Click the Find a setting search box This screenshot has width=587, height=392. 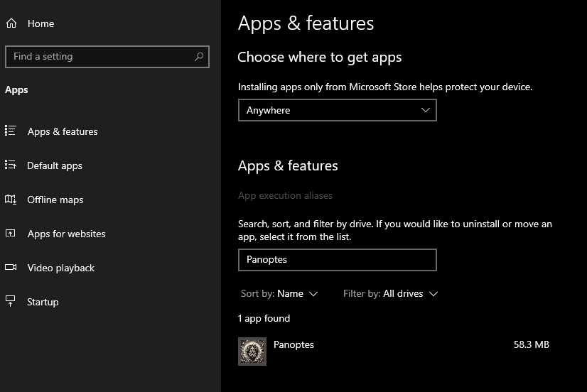click(x=99, y=57)
